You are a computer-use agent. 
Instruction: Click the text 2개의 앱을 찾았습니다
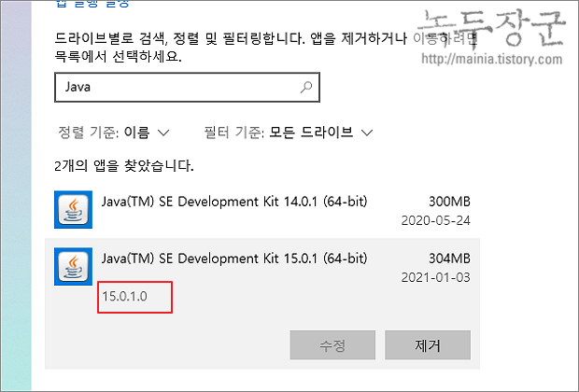[x=124, y=166]
